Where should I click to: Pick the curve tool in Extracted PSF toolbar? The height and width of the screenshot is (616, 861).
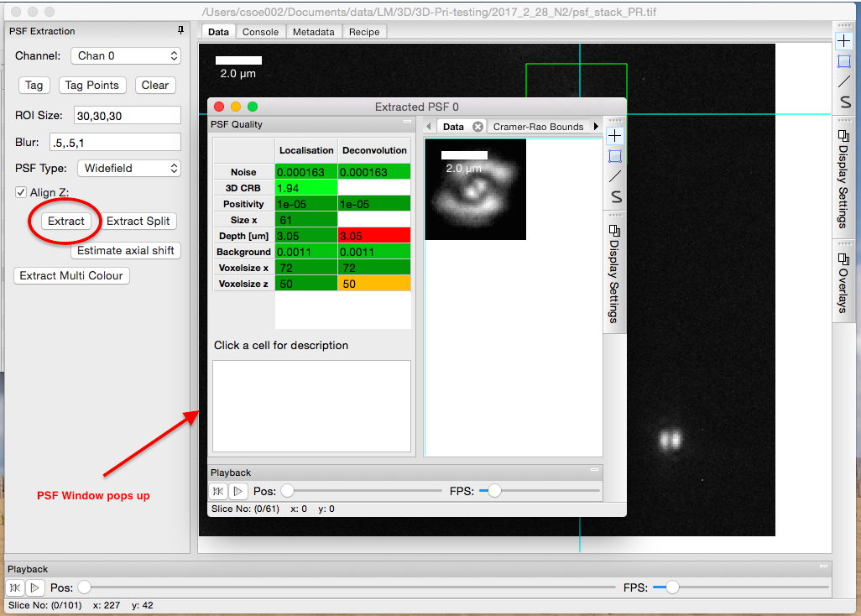[615, 197]
